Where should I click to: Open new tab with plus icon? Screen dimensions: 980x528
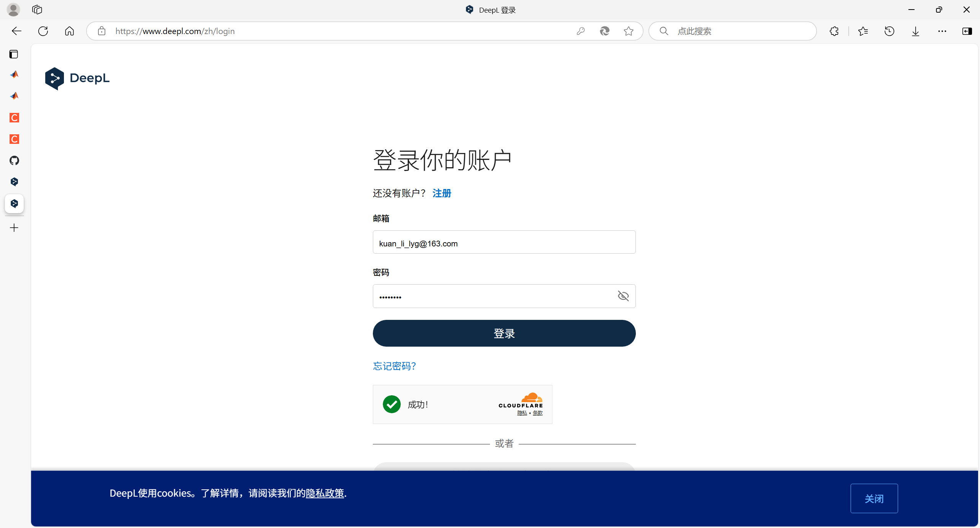(x=14, y=228)
